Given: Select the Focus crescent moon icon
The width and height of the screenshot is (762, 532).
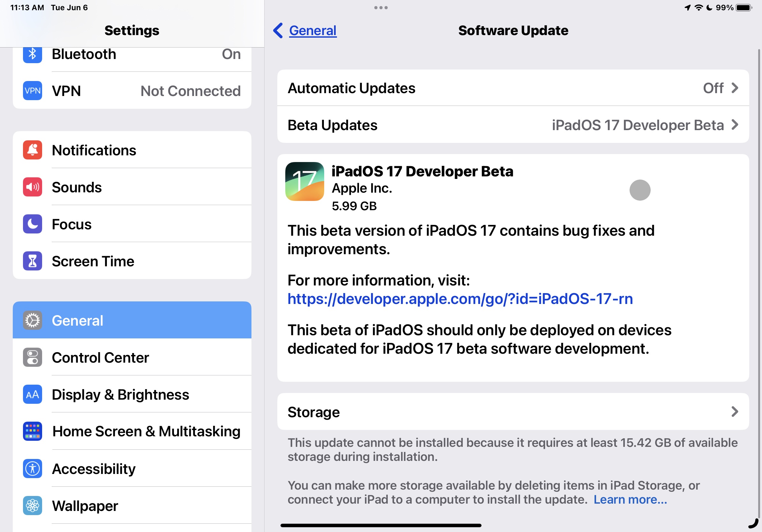Looking at the screenshot, I should click(x=32, y=224).
